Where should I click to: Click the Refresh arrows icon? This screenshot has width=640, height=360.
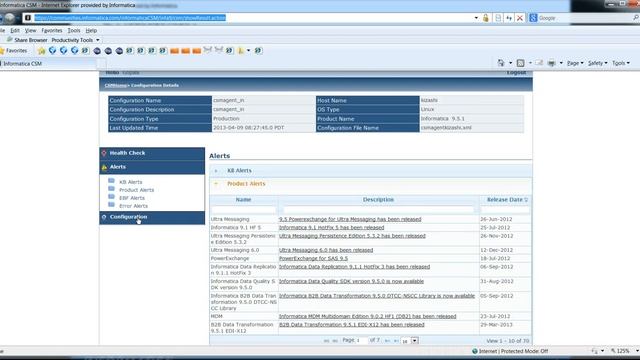(x=509, y=18)
